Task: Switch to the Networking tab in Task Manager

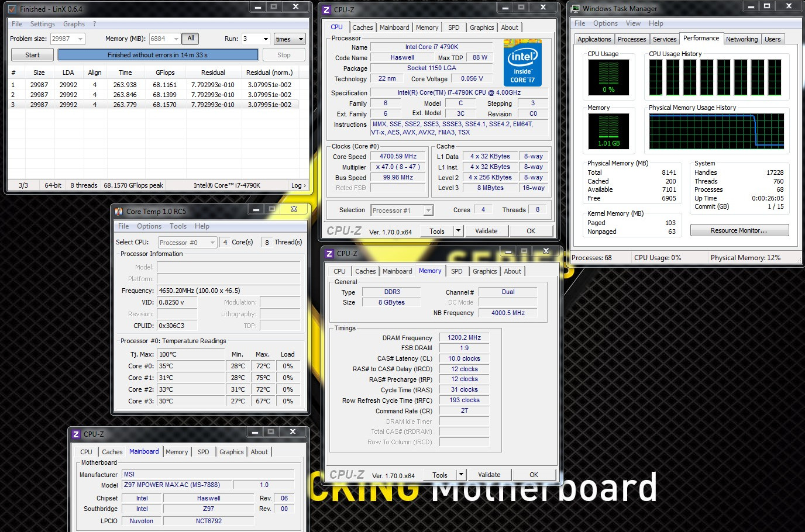Action: coord(741,39)
